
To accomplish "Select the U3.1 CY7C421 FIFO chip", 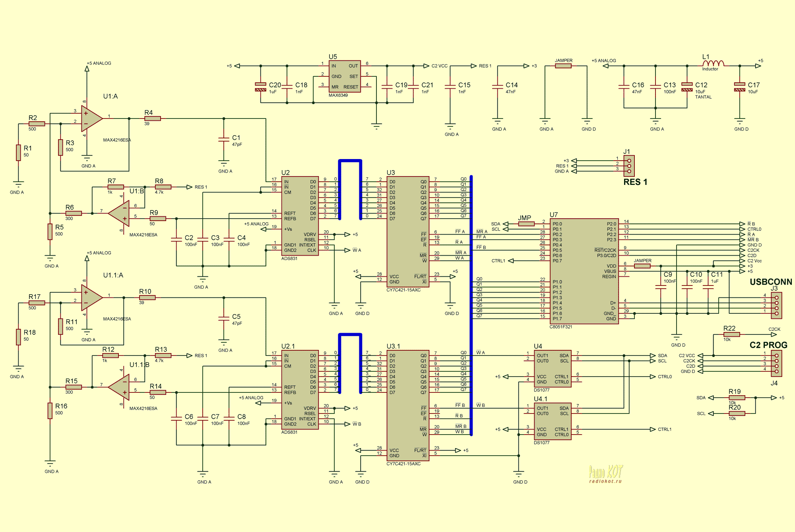I will pos(408,406).
